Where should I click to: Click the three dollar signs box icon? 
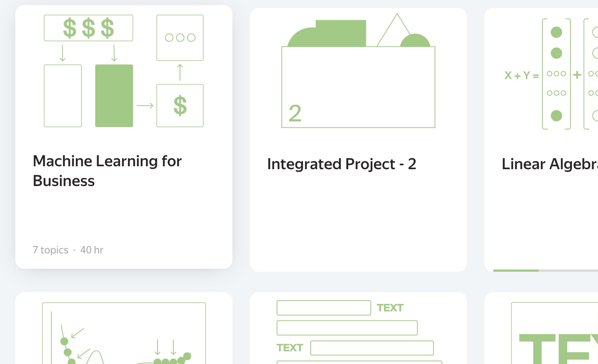88,28
